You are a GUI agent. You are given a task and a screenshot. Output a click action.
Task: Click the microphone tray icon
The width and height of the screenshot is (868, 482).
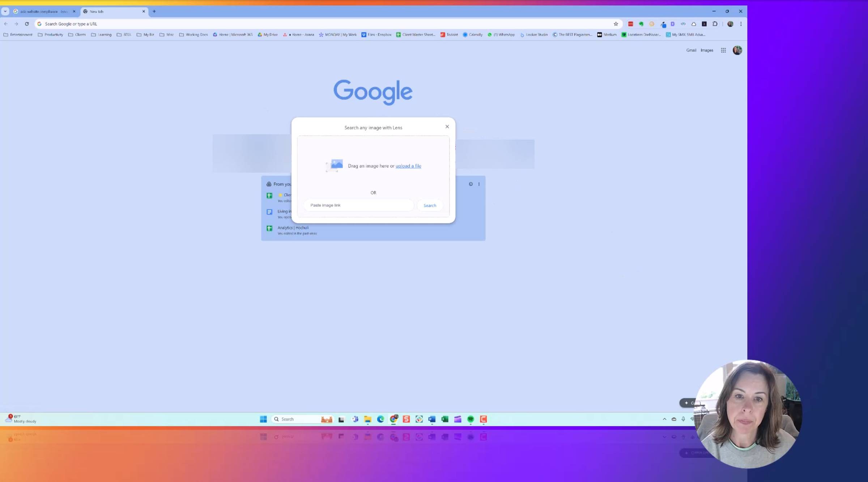[683, 419]
